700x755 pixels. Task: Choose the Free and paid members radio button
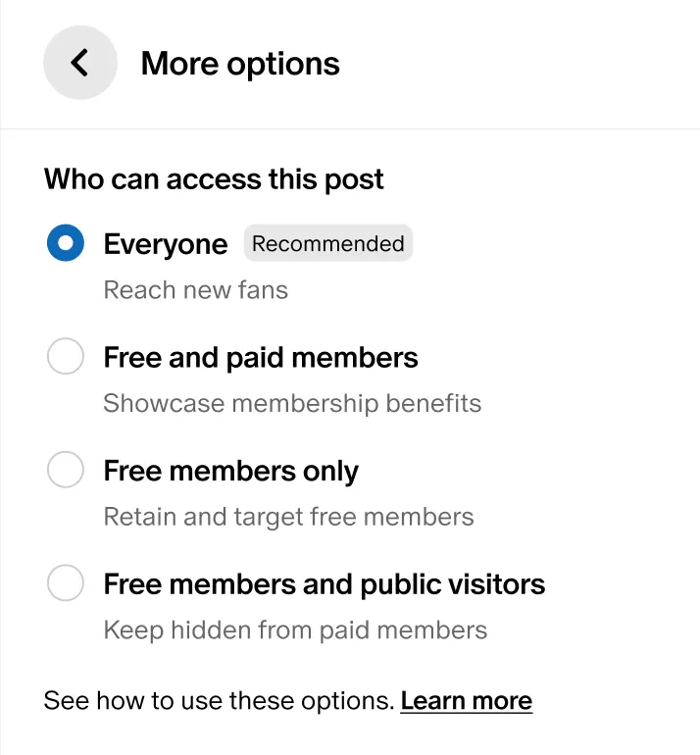(66, 356)
